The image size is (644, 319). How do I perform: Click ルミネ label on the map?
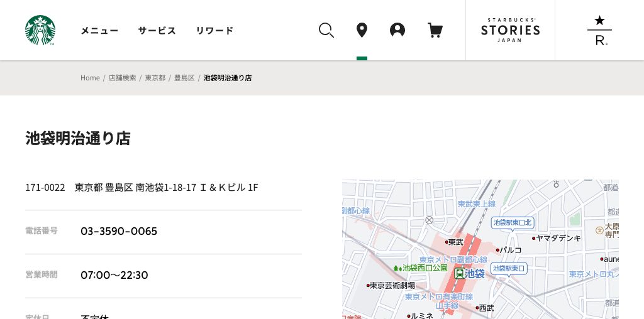[x=420, y=316]
